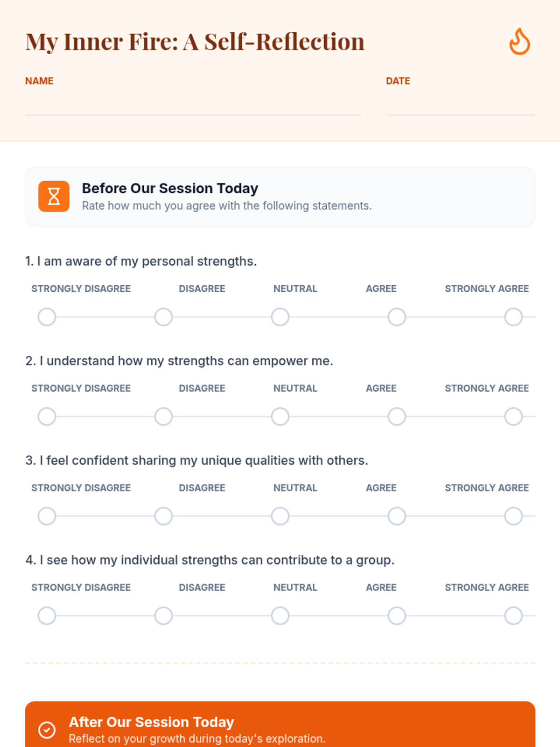The image size is (560, 747).
Task: Choose Strongly Agree for question 1
Action: coord(513,317)
